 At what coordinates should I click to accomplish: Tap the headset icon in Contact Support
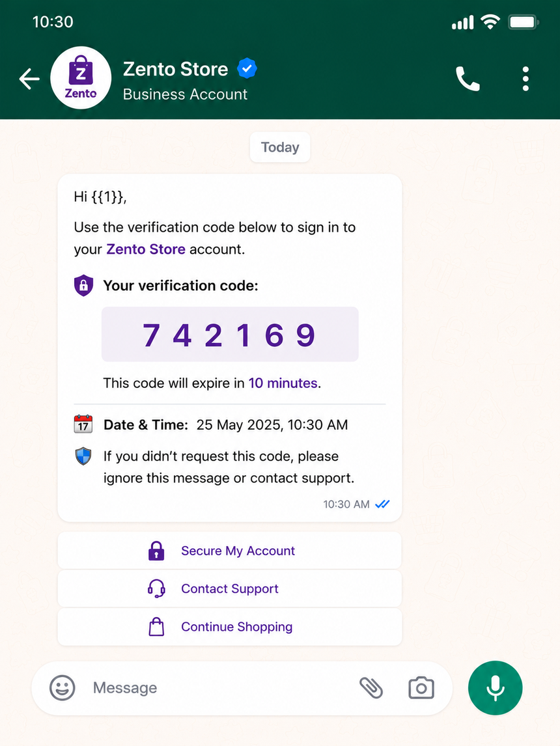[x=156, y=588]
